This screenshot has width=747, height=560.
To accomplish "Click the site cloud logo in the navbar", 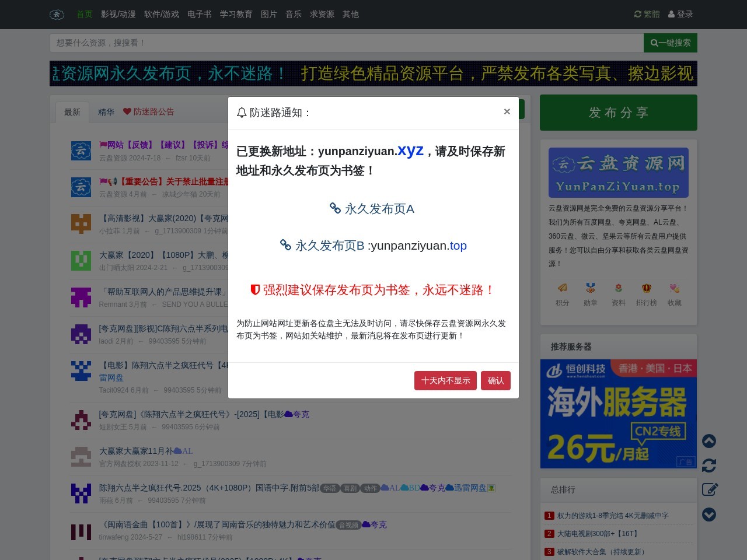I will (x=57, y=15).
